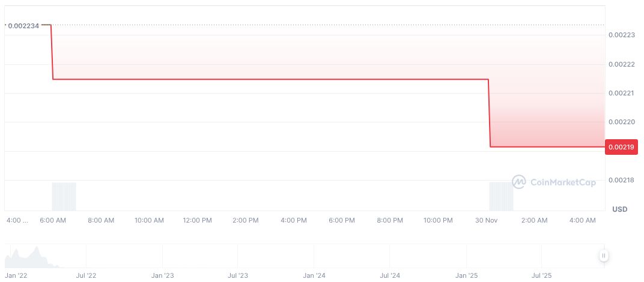The image size is (644, 282).
Task: Click the historical price peak in navigator
Action: click(37, 249)
